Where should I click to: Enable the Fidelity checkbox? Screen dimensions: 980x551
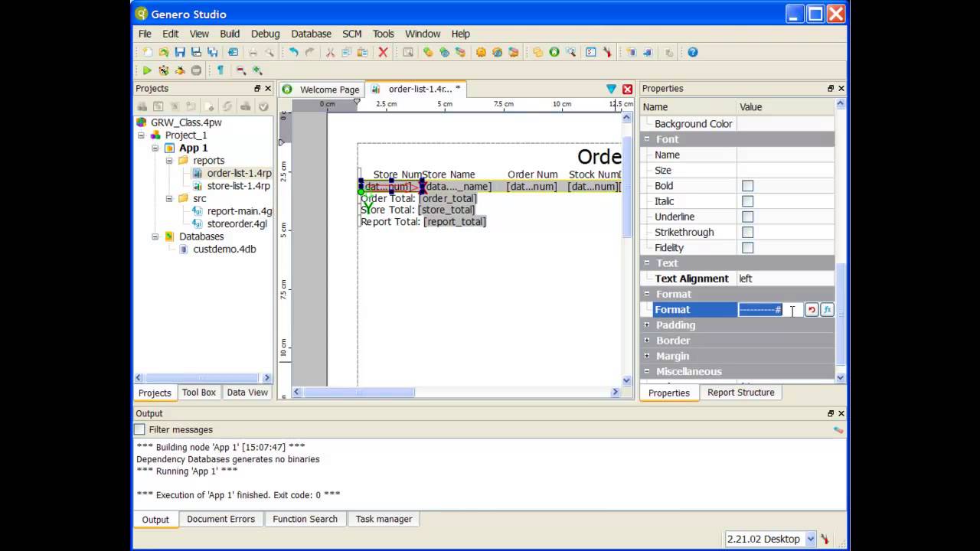(747, 248)
